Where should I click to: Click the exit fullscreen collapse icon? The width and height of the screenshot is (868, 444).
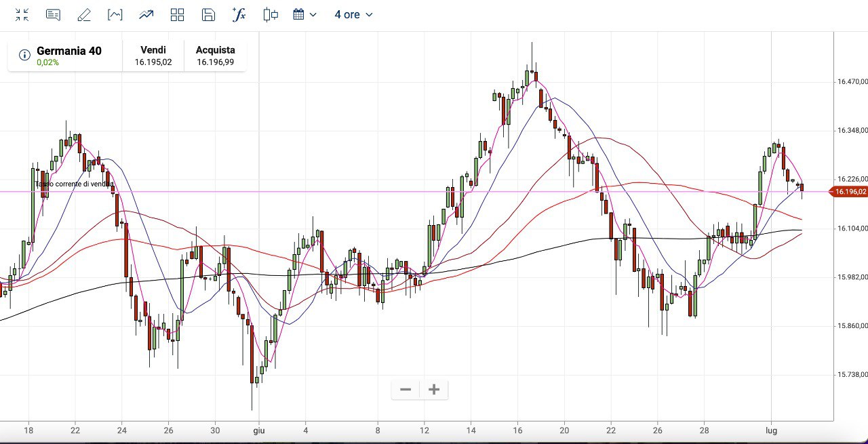[x=22, y=15]
